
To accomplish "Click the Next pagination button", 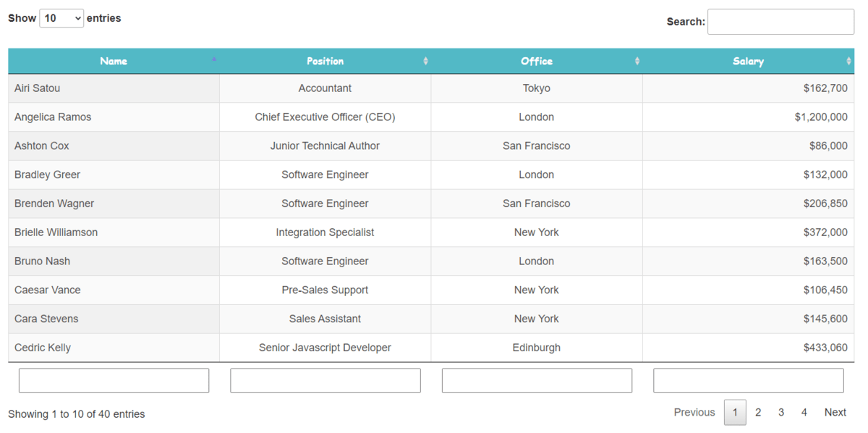I will [x=835, y=413].
